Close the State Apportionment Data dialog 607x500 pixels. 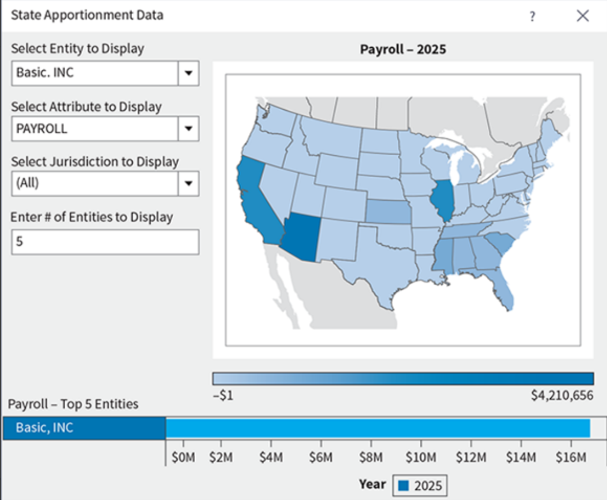point(582,16)
